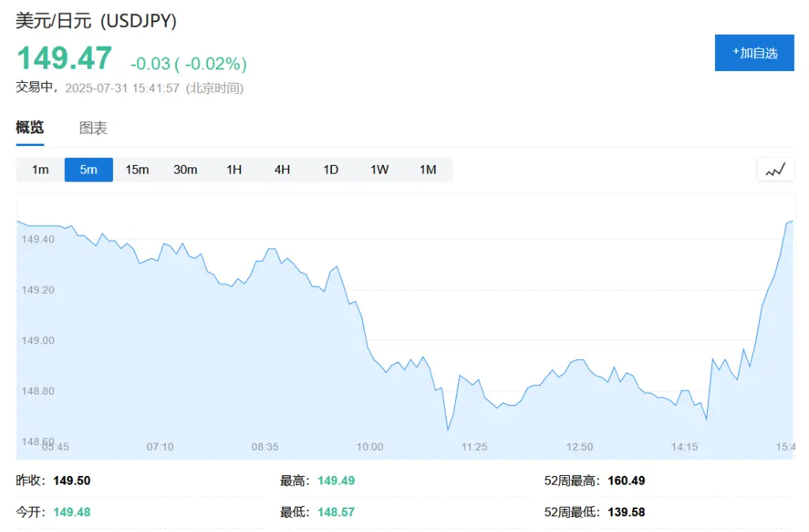Click the 美元/日元 (USDJPY) title
Viewport: 809px width, 532px height.
click(x=96, y=21)
